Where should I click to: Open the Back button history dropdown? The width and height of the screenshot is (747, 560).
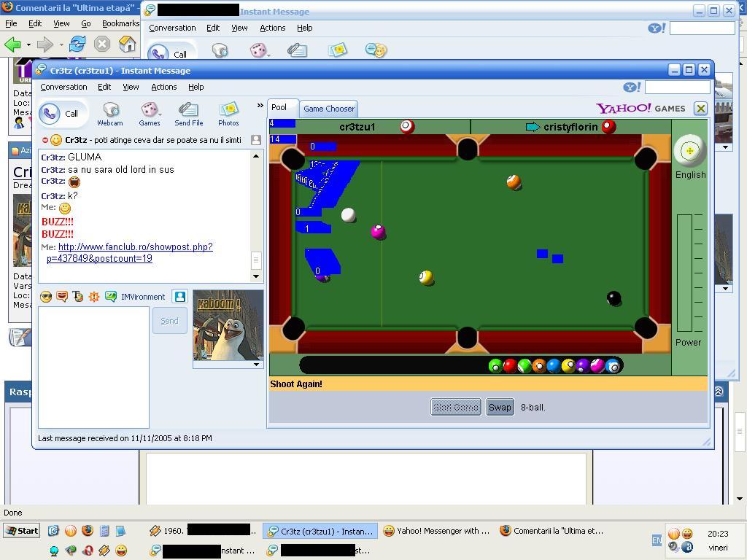tap(28, 44)
